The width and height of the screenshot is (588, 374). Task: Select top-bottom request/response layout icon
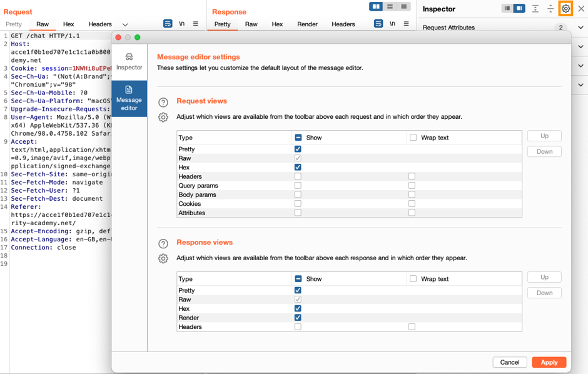coord(390,6)
